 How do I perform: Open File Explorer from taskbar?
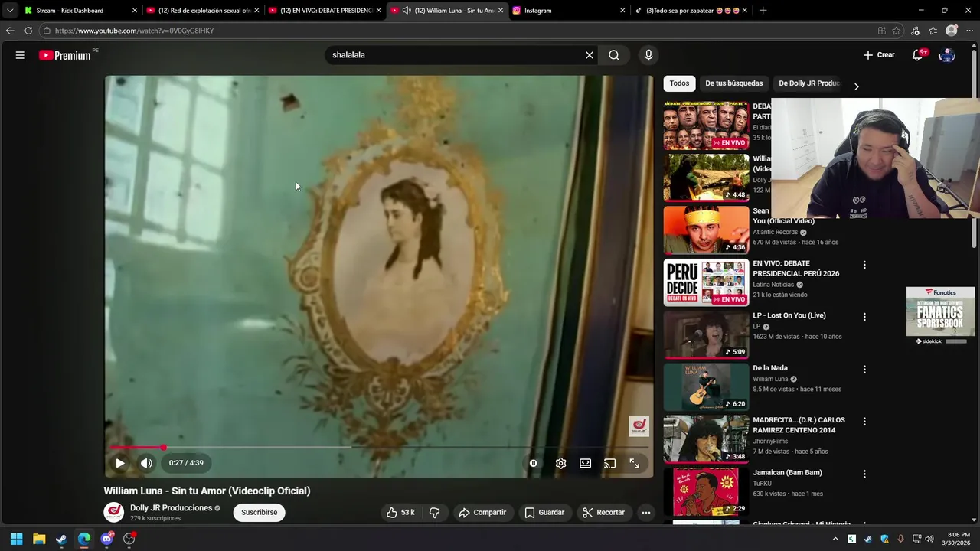(39, 539)
